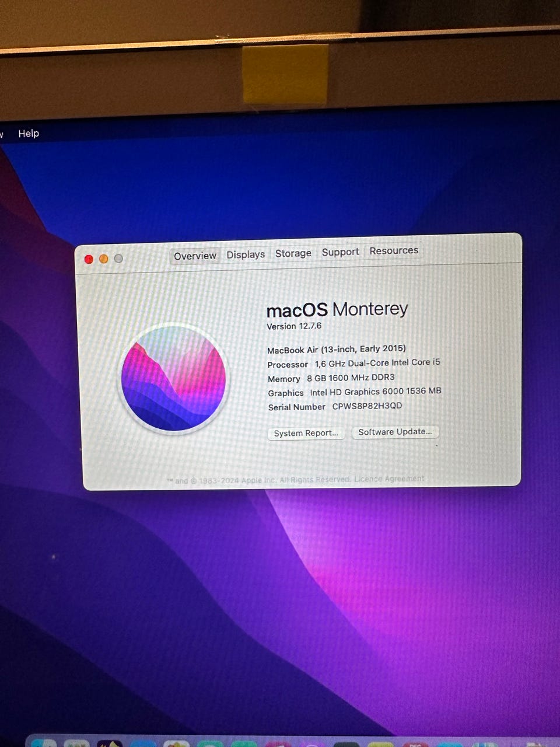Click the System Report... button
560x747 pixels.
point(306,433)
